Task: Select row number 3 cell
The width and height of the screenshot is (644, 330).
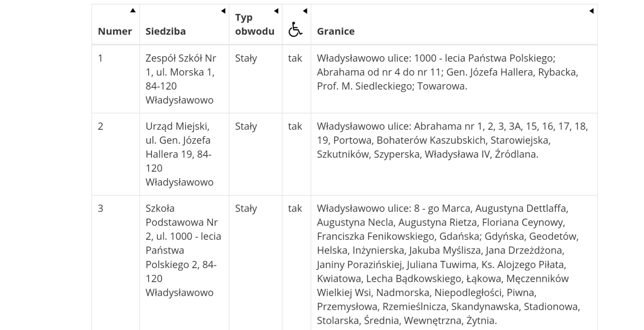Action: (100, 208)
